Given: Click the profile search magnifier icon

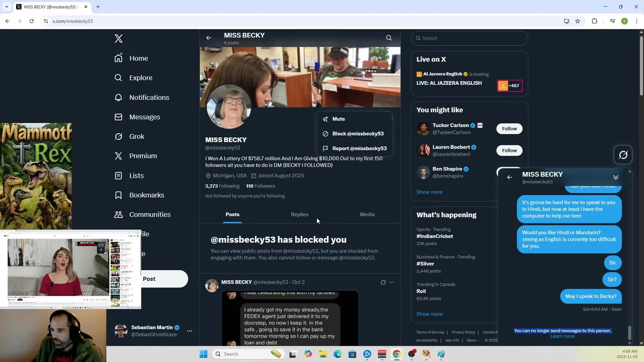Looking at the screenshot, I should coord(389,38).
